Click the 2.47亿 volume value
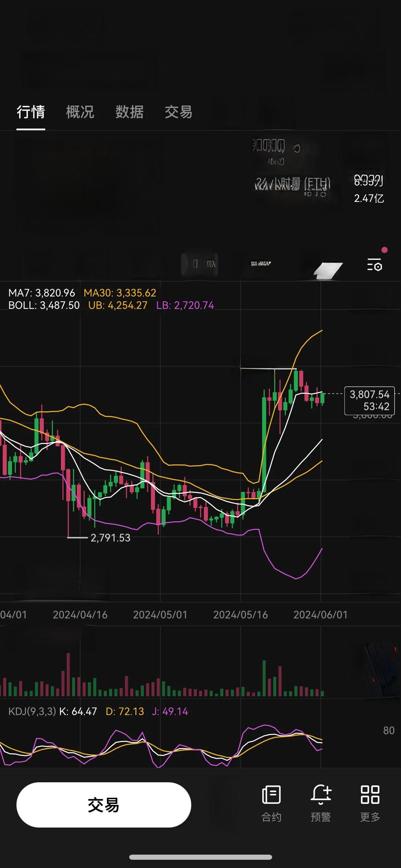The height and width of the screenshot is (868, 401). coord(369,198)
